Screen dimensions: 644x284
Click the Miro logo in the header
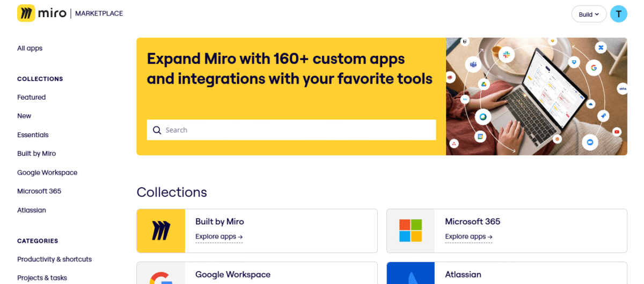[41, 13]
